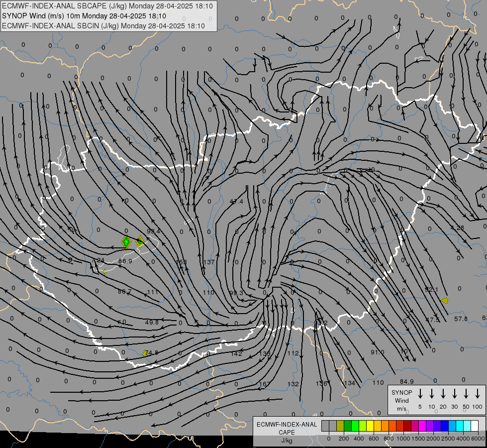Screen dimensions: 487x448
Task: Click the SYNOP Wind 10m title line
Action: 84,16
